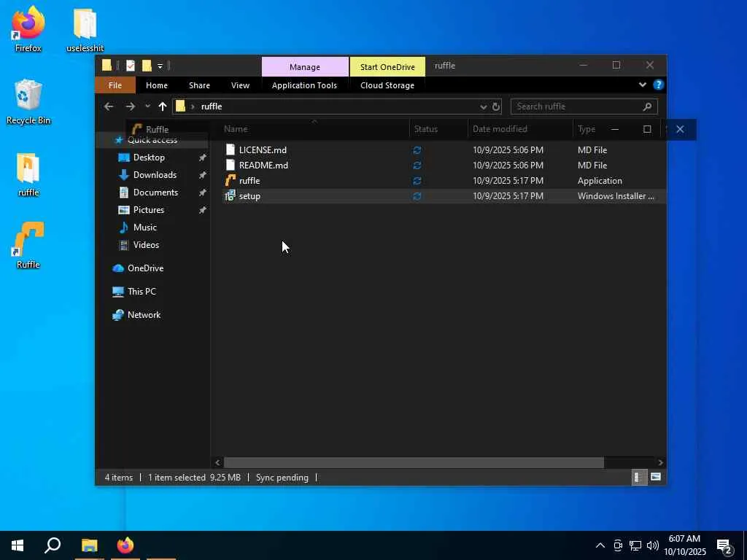Open the recent locations dropdown
Image resolution: width=747 pixels, height=560 pixels.
(147, 106)
